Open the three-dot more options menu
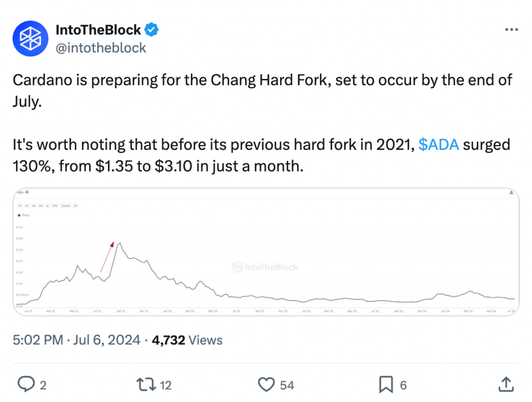This screenshot has height=402, width=532. pyautogui.click(x=511, y=30)
